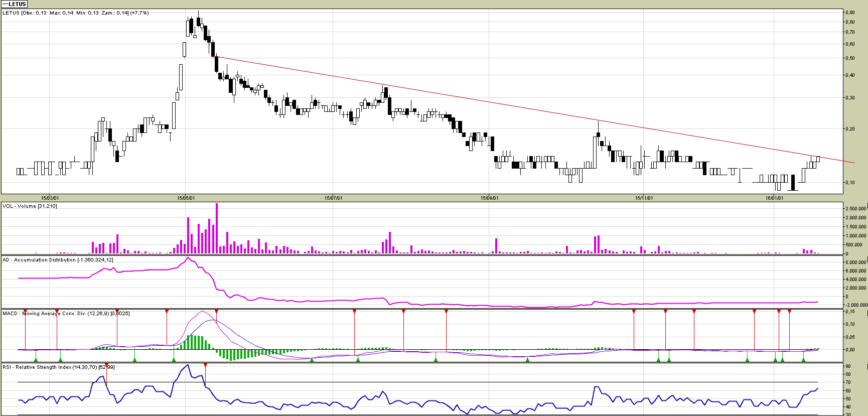The height and width of the screenshot is (416, 868).
Task: Click the 2.500.000 label on volume scale
Action: click(855, 209)
